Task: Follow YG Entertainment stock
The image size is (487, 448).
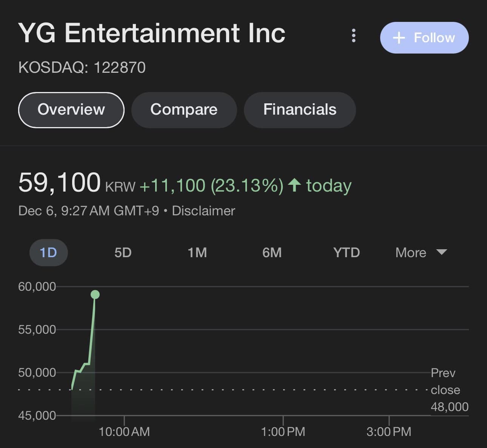Action: coord(424,38)
